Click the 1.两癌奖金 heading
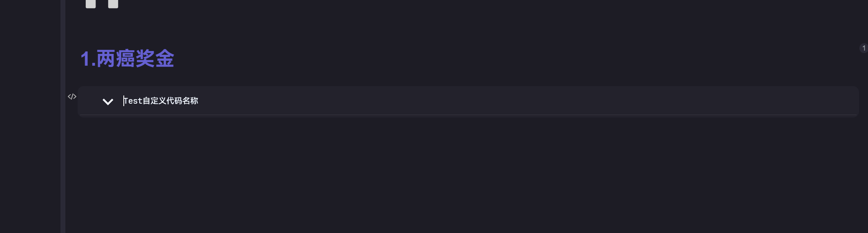868x233 pixels. pyautogui.click(x=127, y=59)
